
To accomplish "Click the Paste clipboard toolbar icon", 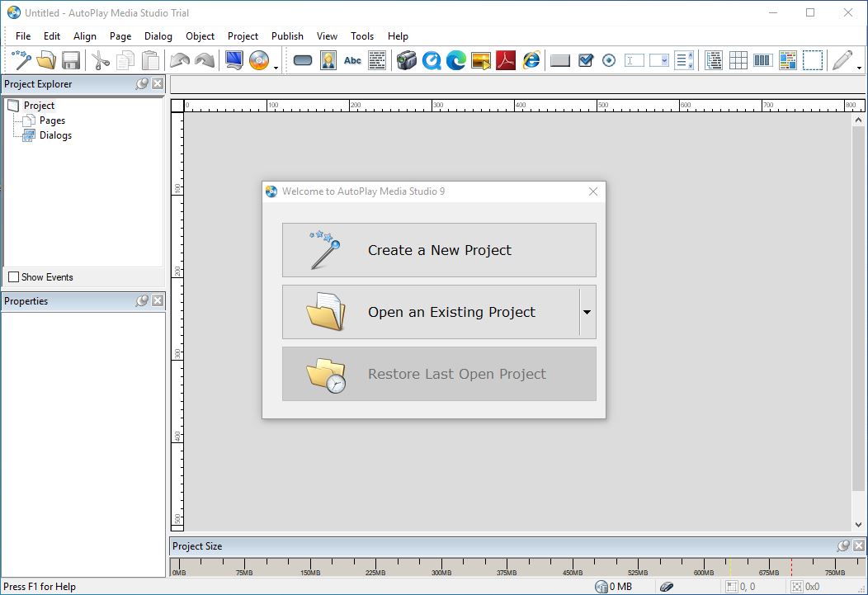I will click(x=150, y=59).
